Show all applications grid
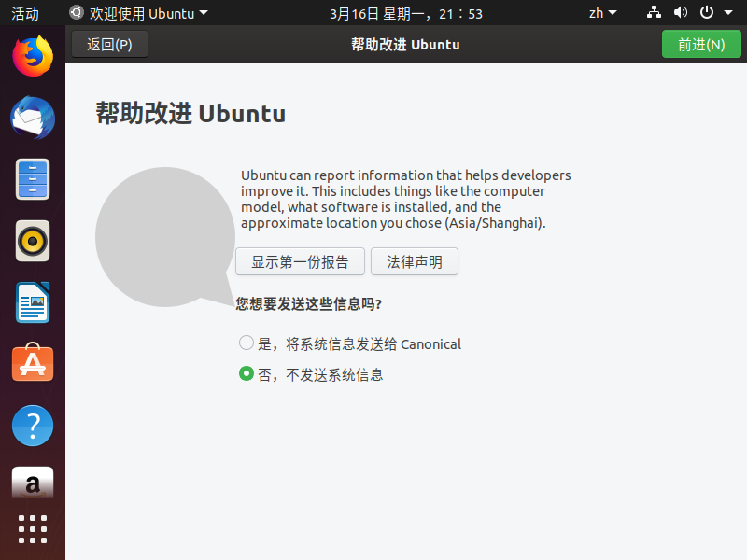 click(x=33, y=529)
